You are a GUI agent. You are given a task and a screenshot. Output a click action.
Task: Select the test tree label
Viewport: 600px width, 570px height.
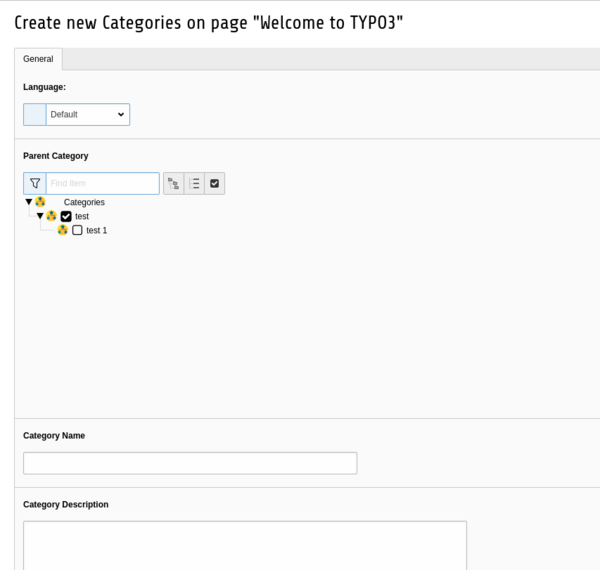pos(82,216)
